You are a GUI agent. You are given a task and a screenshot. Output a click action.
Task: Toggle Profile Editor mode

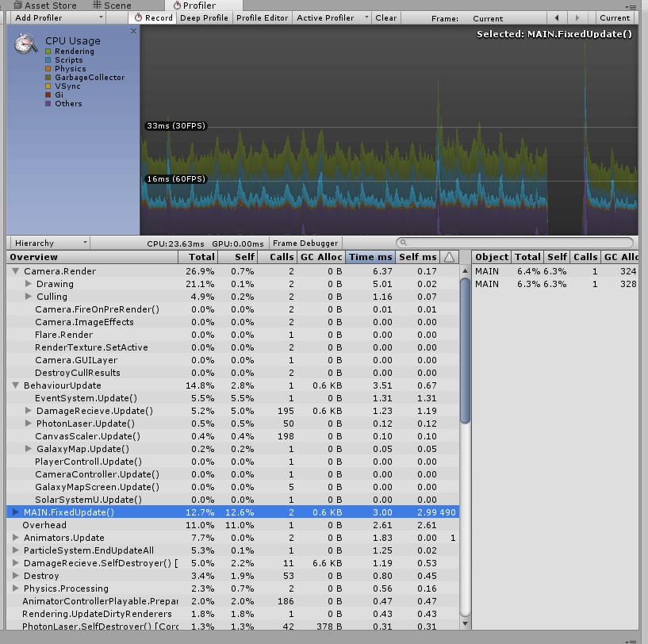pos(262,17)
